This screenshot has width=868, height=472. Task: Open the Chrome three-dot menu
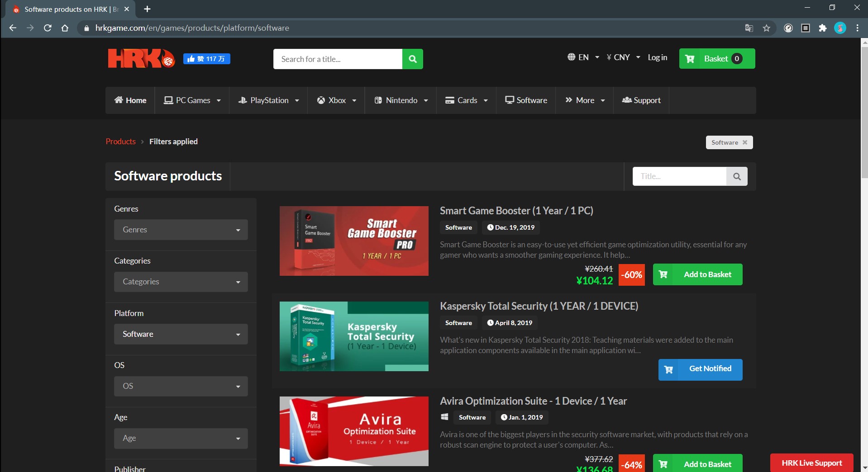click(x=857, y=28)
